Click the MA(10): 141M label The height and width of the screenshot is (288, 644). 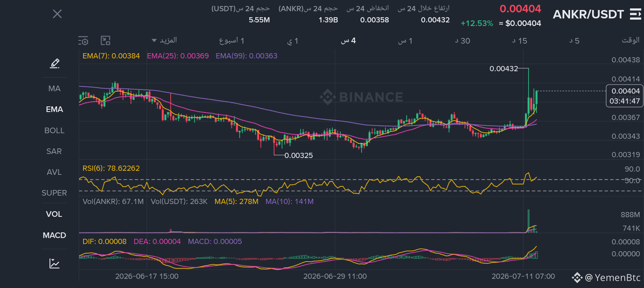[290, 202]
